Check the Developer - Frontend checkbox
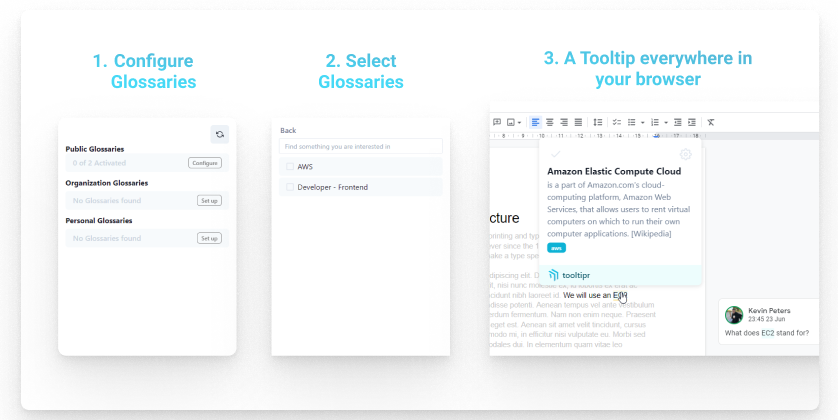This screenshot has width=838, height=420. pyautogui.click(x=290, y=187)
